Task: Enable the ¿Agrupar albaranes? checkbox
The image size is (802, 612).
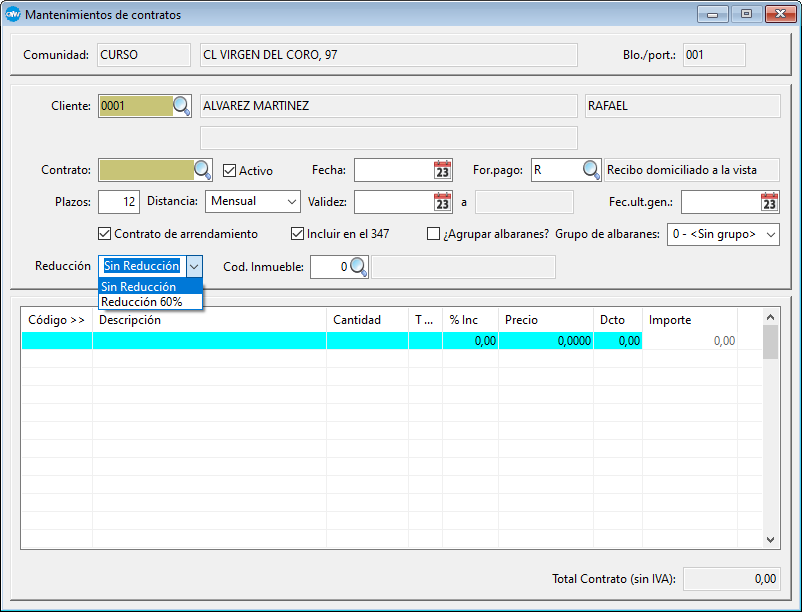Action: (x=433, y=234)
